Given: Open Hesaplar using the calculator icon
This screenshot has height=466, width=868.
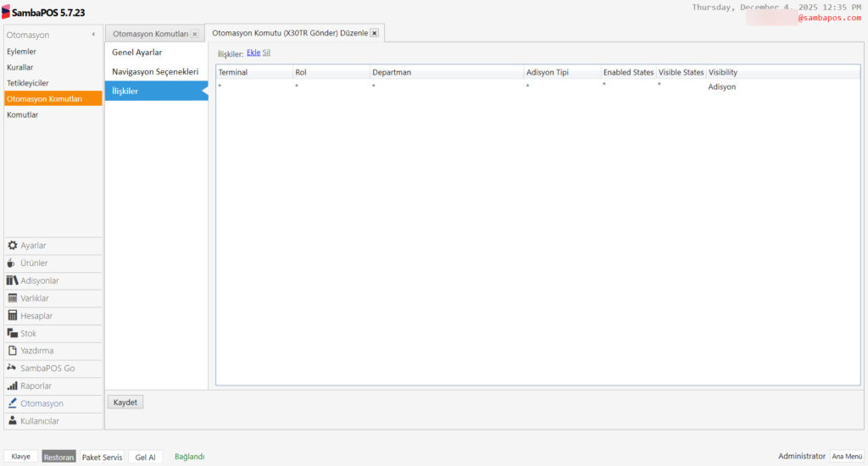Looking at the screenshot, I should [13, 315].
